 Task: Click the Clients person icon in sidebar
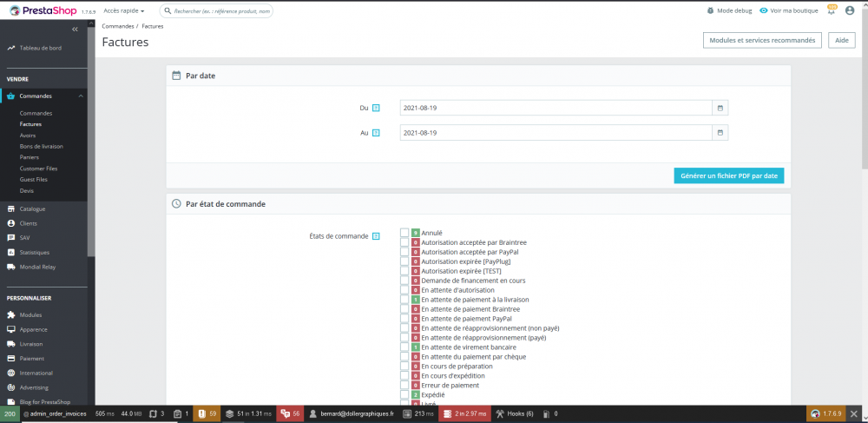[10, 223]
